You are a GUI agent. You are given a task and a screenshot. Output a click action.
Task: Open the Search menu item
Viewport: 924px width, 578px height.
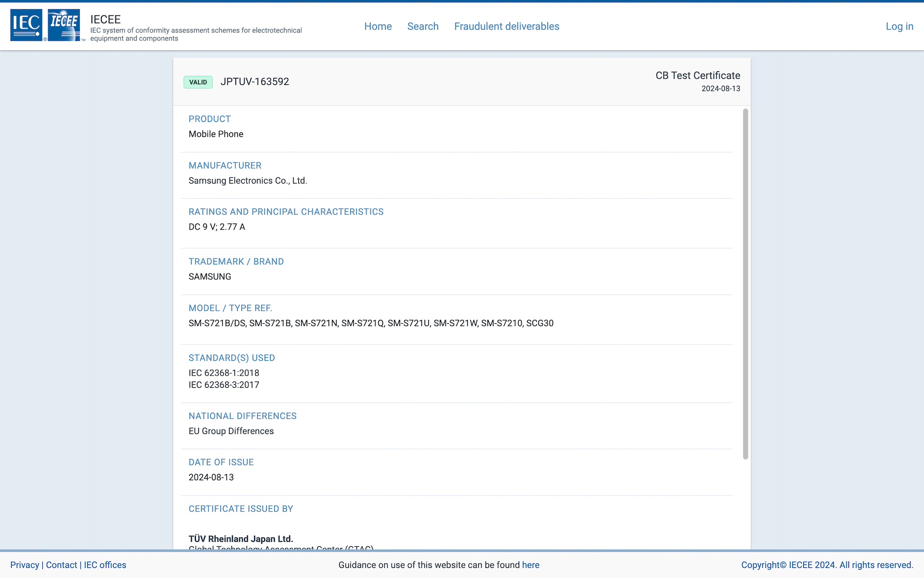click(423, 26)
